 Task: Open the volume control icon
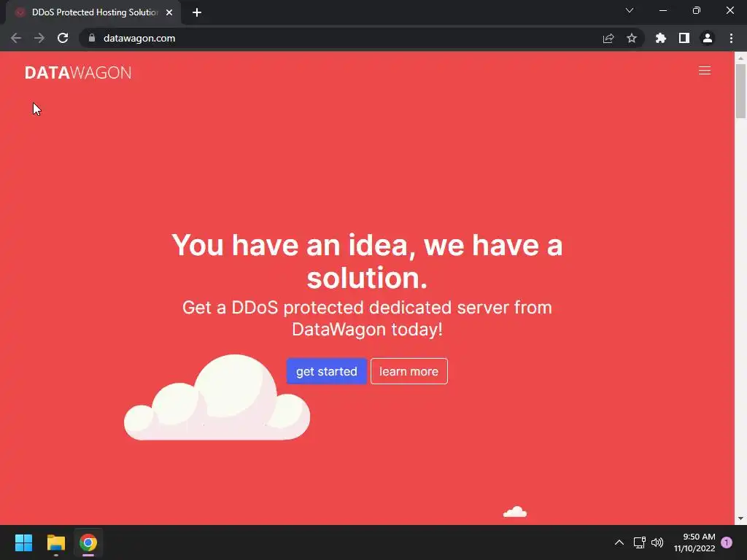[x=657, y=542]
